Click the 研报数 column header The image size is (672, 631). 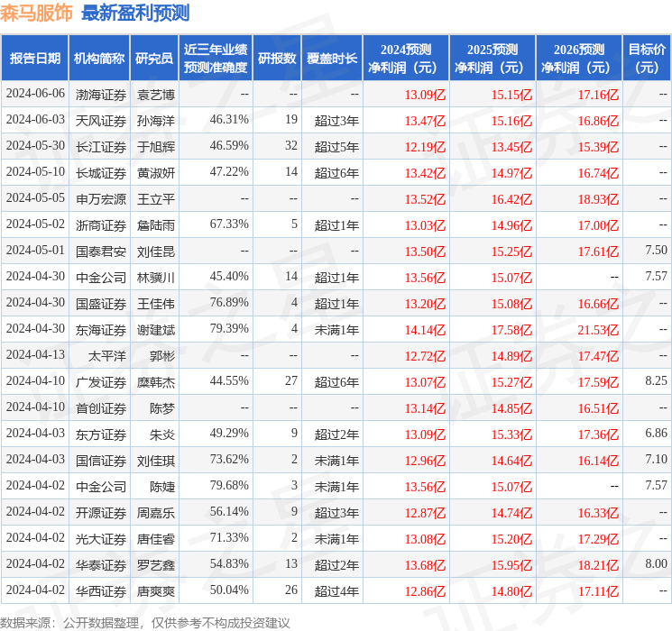[x=277, y=59]
